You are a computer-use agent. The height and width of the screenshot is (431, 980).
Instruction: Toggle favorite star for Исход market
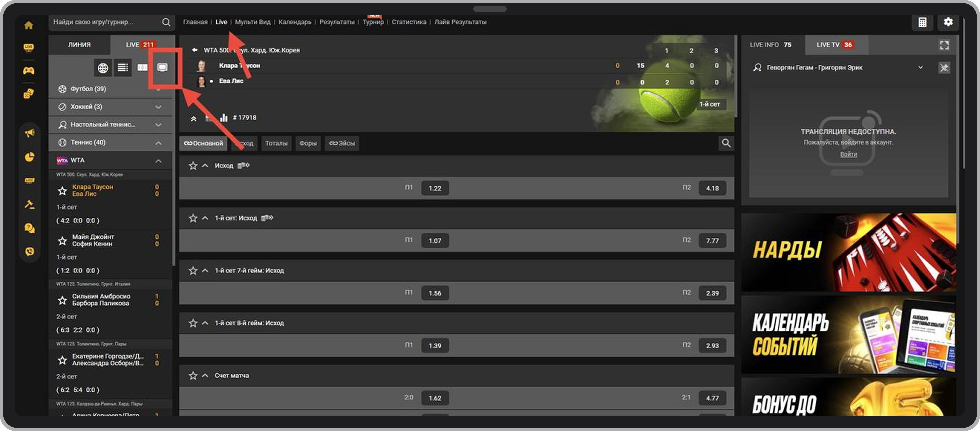[193, 166]
